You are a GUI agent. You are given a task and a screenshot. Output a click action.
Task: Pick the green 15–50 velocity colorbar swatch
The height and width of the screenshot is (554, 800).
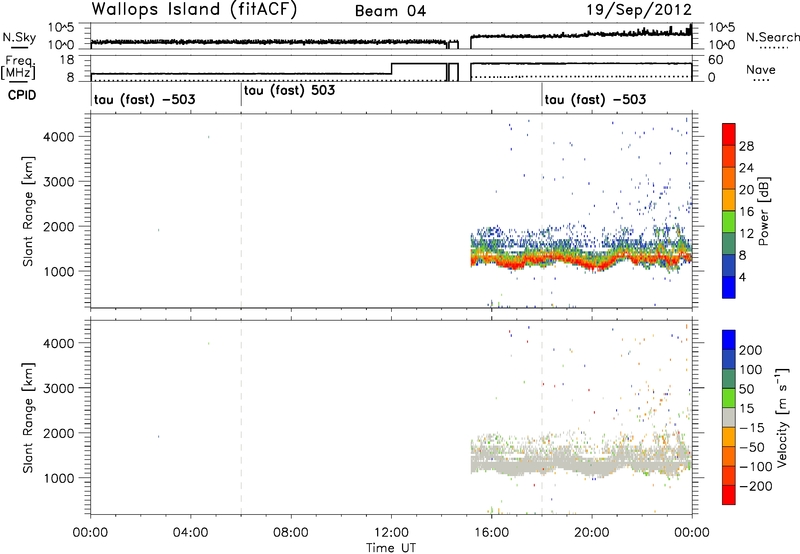[729, 399]
